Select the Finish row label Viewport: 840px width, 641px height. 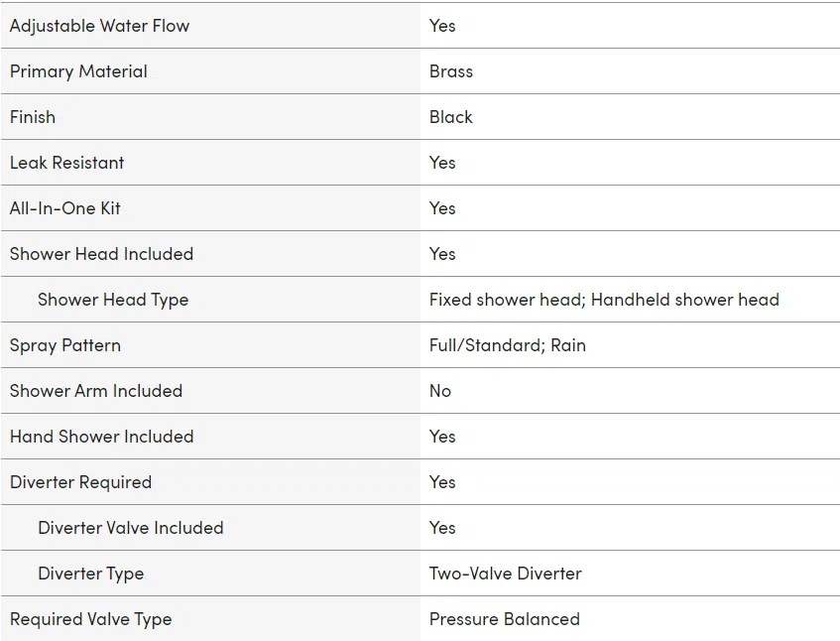point(33,117)
